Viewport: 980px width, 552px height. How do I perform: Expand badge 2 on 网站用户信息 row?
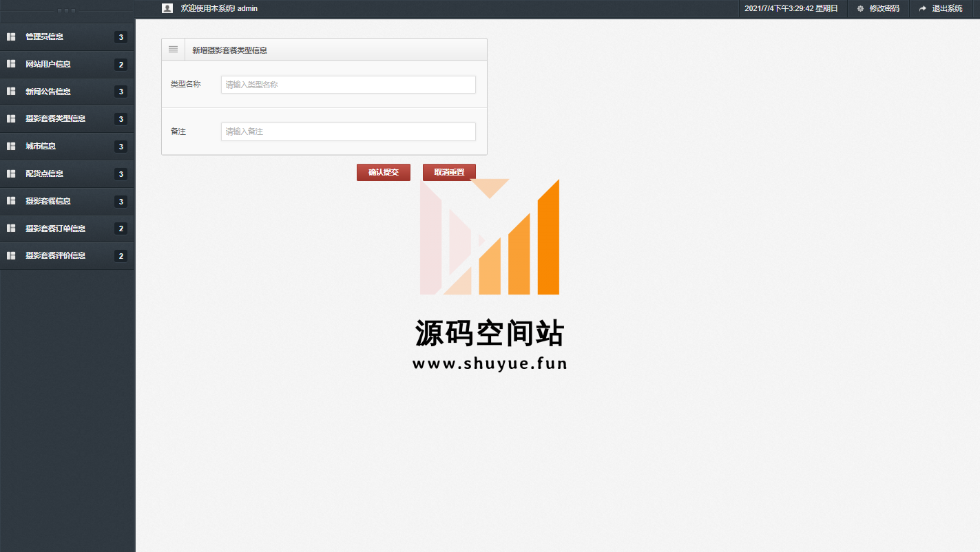[x=121, y=65]
